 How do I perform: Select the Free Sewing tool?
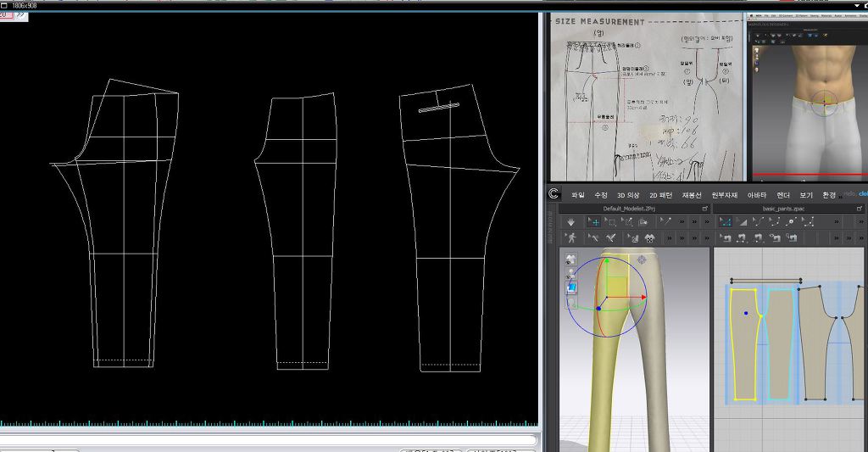point(759,238)
